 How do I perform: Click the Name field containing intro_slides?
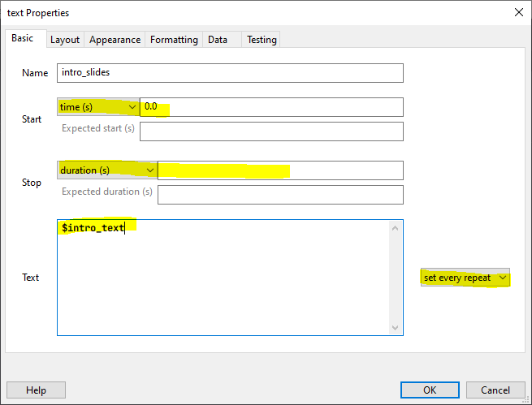coord(231,72)
